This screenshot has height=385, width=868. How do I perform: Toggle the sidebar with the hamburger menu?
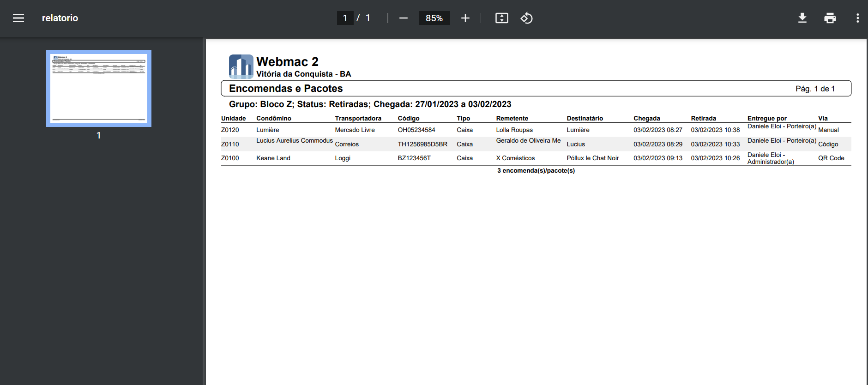coord(18,18)
